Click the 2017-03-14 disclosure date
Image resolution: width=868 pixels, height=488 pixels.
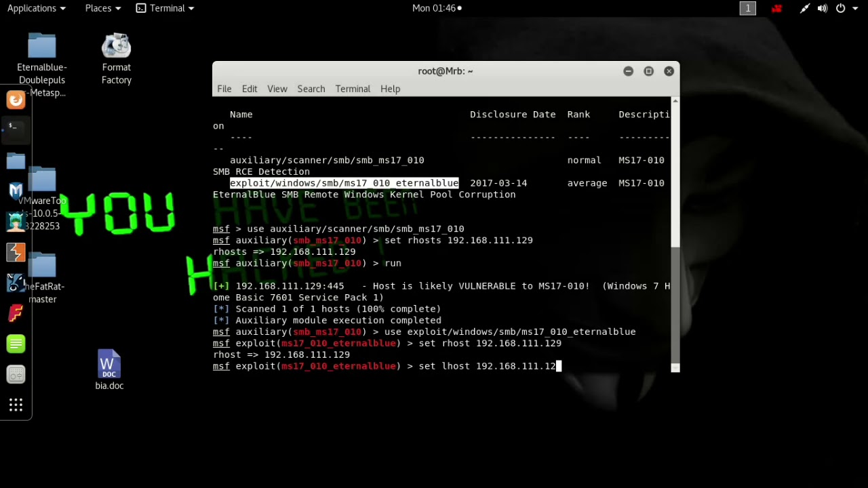click(498, 183)
